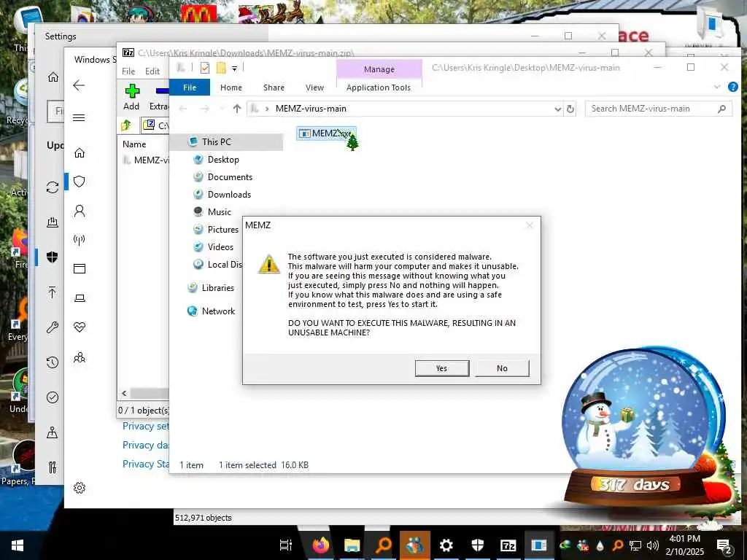Screen dimensions: 747x560
Task: Open File Explorer from taskbar
Action: [x=352, y=545]
